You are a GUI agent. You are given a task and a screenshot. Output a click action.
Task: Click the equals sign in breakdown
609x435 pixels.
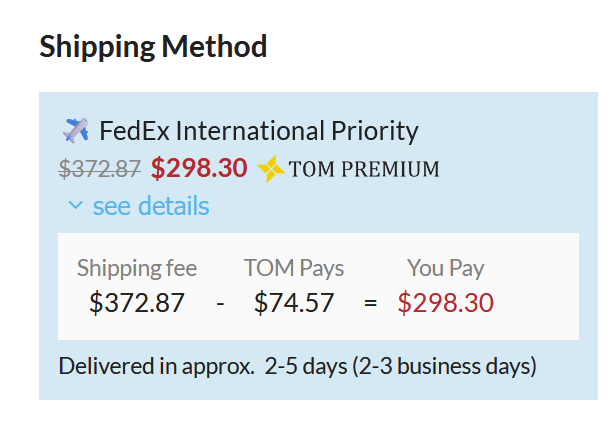click(x=371, y=303)
